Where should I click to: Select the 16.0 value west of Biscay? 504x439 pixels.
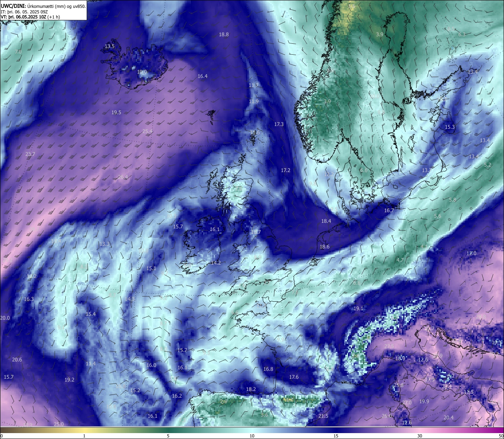click(x=151, y=365)
